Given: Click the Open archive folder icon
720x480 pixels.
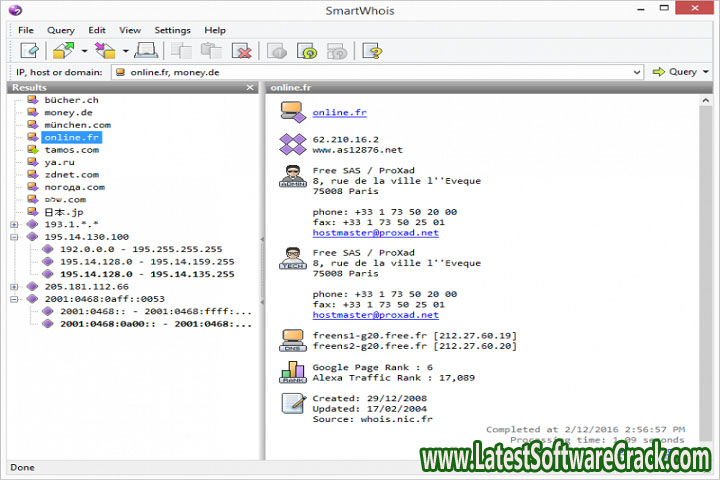Looking at the screenshot, I should 63,51.
